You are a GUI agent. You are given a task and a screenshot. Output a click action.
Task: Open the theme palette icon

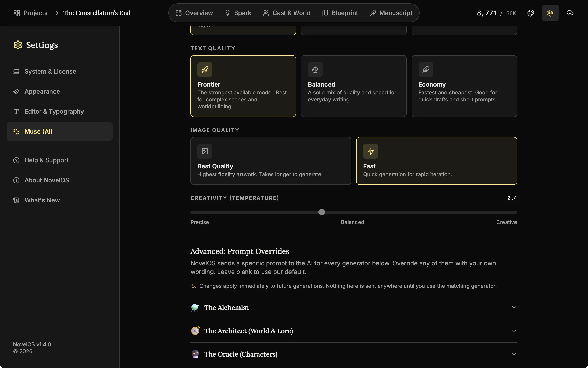coord(531,13)
